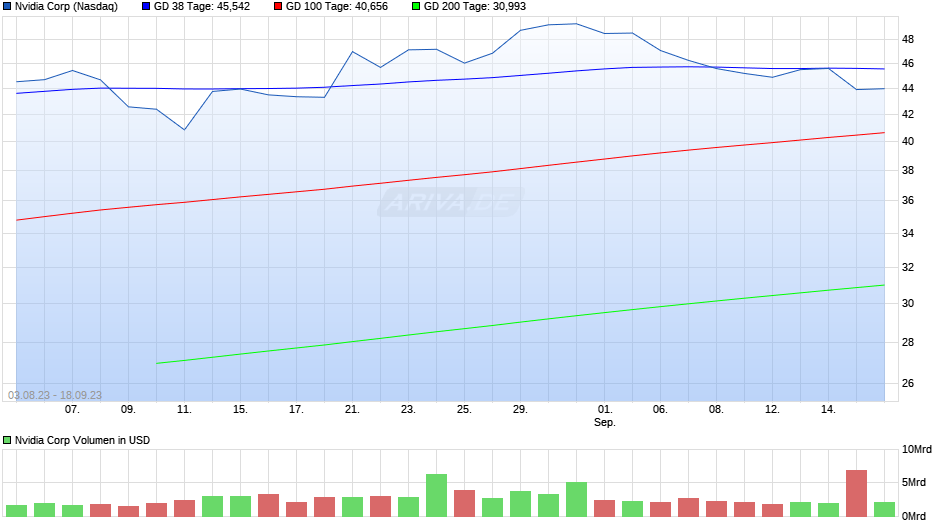Click the first green volume bar at left
940x526 pixels.
pyautogui.click(x=16, y=511)
